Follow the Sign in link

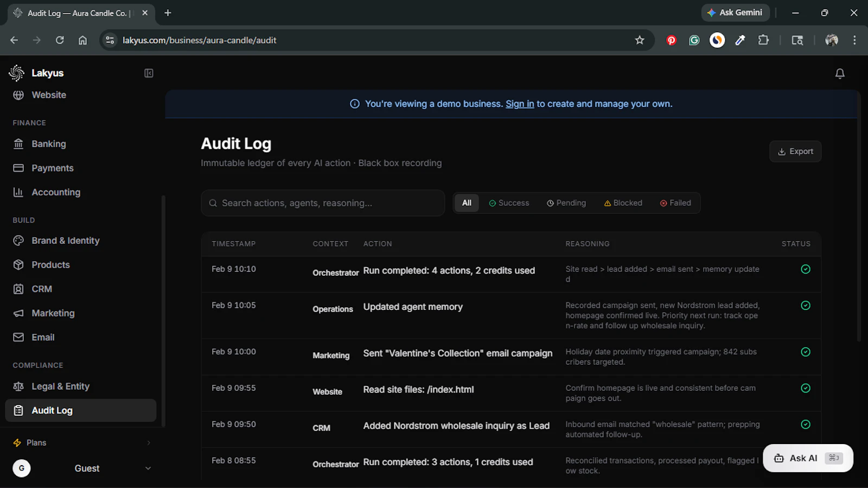click(520, 104)
